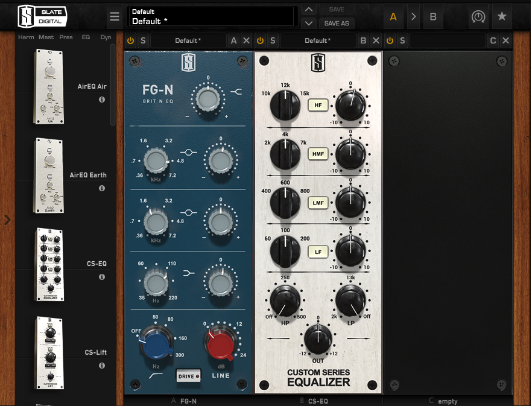
Task: Copy A to B with arrow button
Action: 413,16
